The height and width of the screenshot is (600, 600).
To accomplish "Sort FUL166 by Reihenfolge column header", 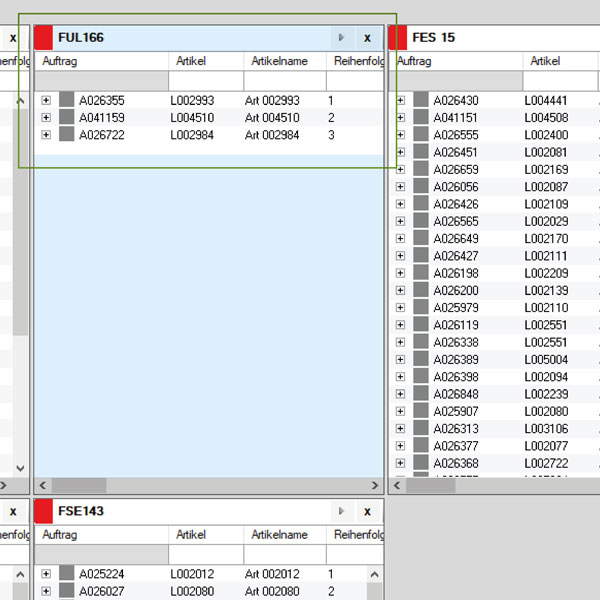I will [x=356, y=62].
